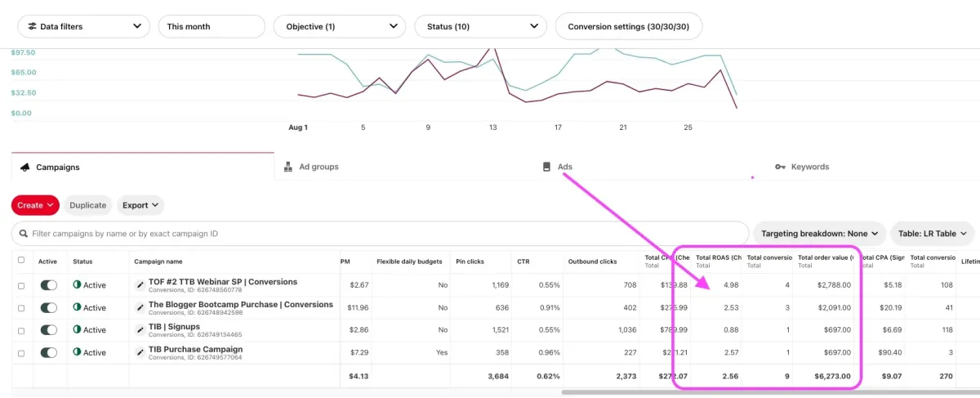The width and height of the screenshot is (980, 398).
Task: Click the red Create button
Action: pos(35,205)
